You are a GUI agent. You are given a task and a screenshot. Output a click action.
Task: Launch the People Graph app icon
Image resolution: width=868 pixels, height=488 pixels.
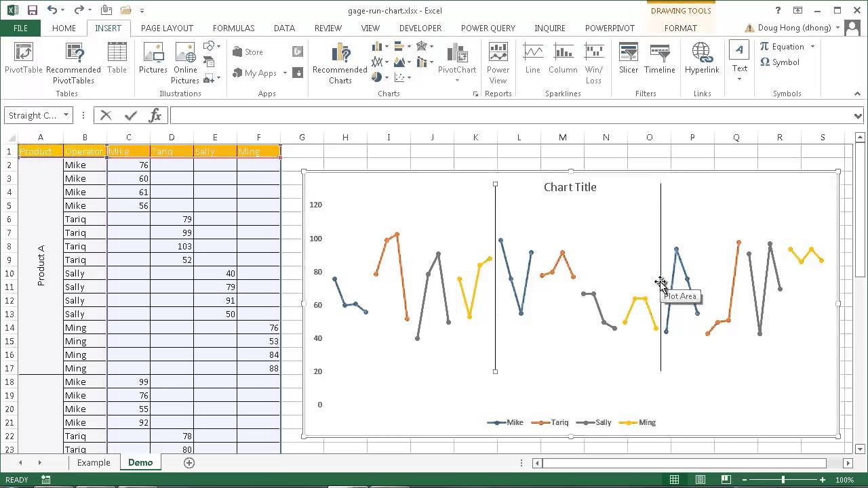[297, 73]
